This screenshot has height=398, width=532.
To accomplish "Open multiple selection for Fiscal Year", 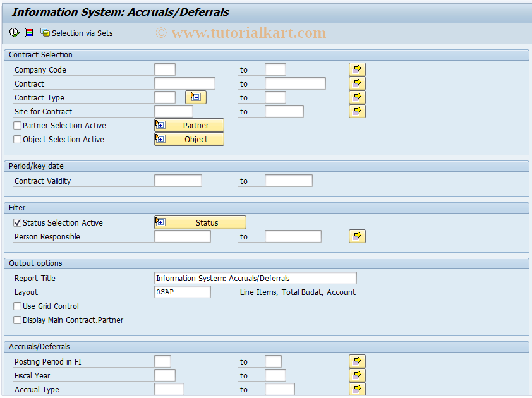I will (357, 375).
